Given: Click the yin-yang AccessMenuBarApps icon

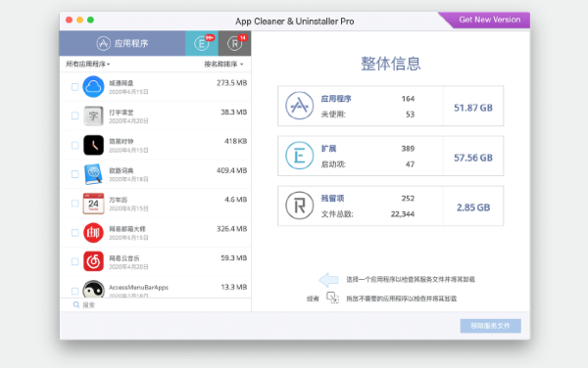Looking at the screenshot, I should tap(93, 289).
